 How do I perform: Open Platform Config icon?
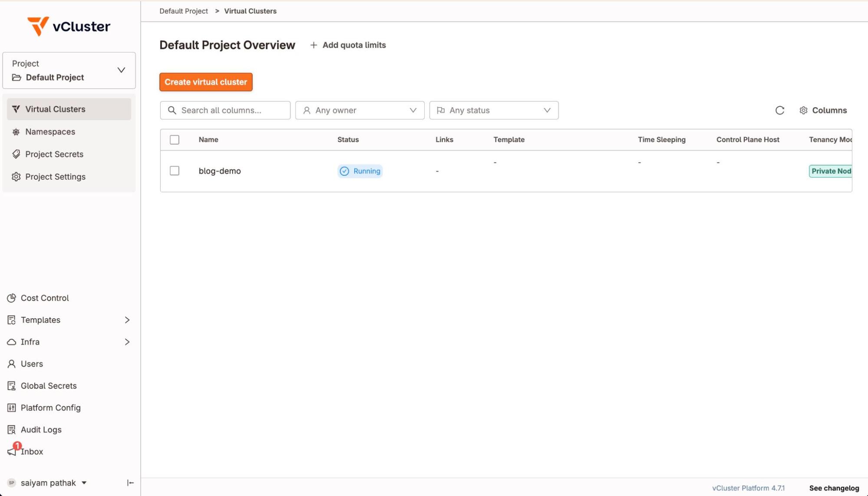click(x=12, y=407)
